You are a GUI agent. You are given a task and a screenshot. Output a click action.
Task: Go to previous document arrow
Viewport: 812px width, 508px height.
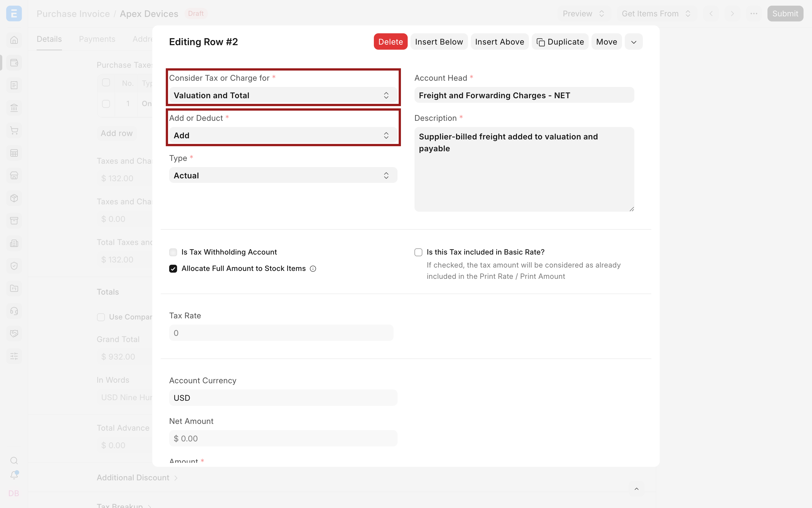711,14
